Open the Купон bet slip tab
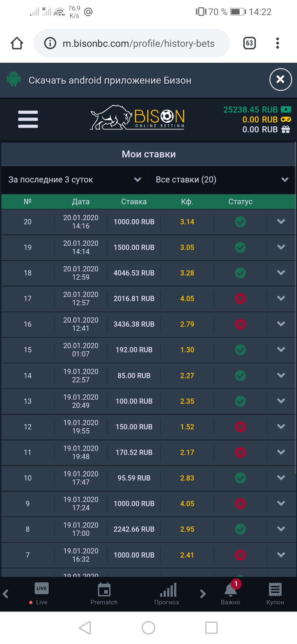This screenshot has width=297, height=644. coord(275,594)
